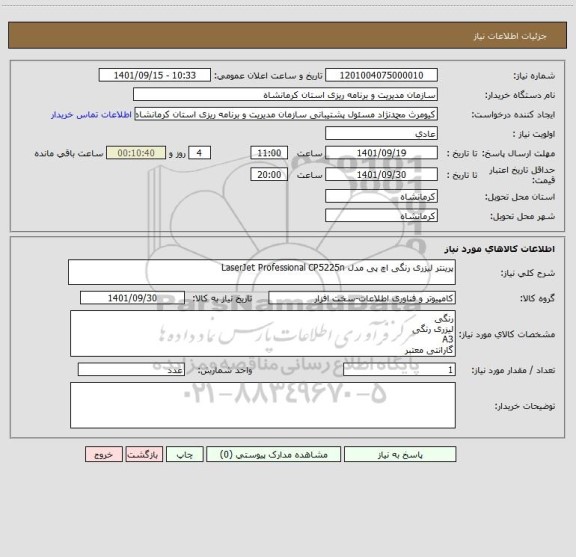Click the مشخصات کالای مورد نیاز label
The image size is (576, 557).
click(507, 334)
